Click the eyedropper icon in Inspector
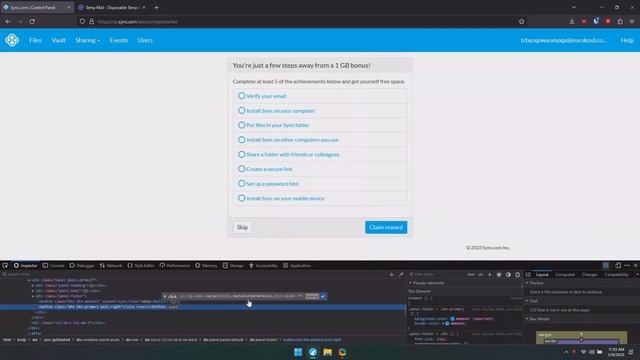 point(401,275)
